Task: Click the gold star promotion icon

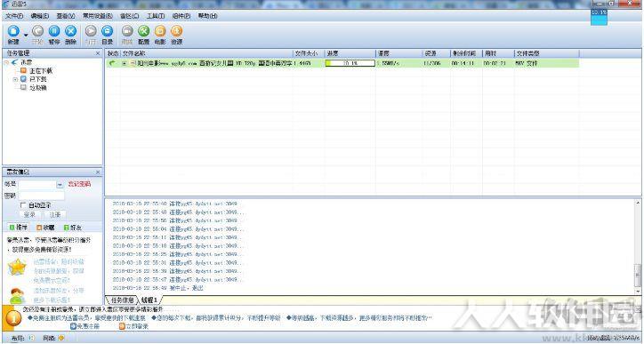Action: pos(17,268)
